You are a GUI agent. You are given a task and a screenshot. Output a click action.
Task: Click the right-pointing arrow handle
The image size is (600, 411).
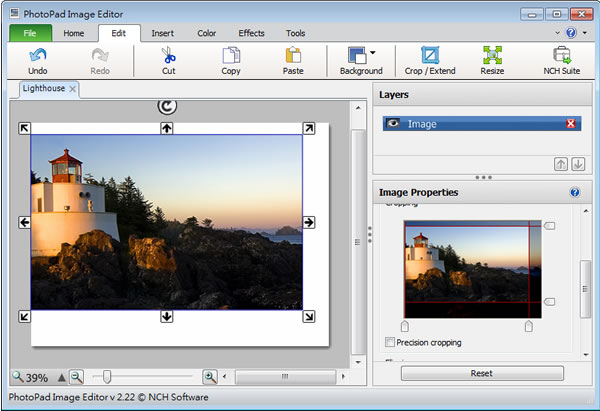click(309, 222)
